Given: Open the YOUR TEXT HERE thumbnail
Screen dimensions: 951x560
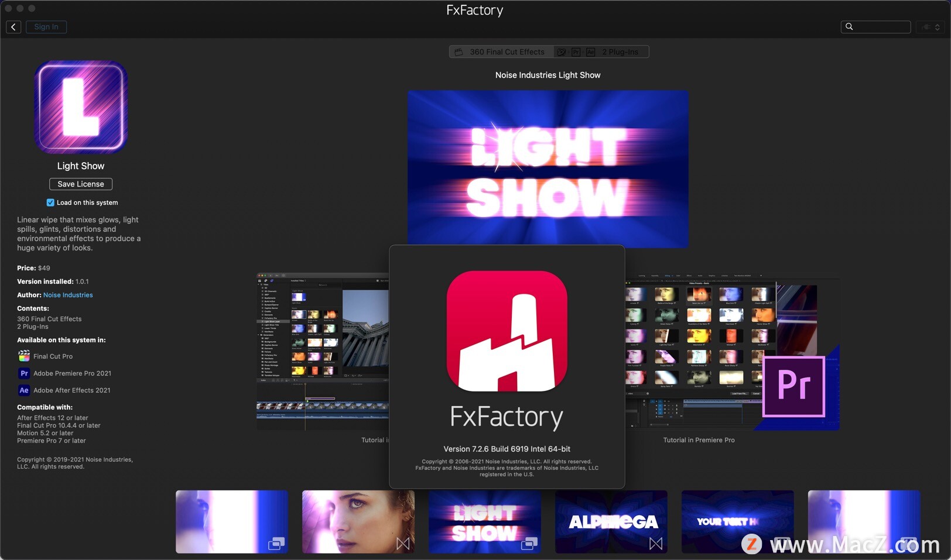Looking at the screenshot, I should point(738,522).
